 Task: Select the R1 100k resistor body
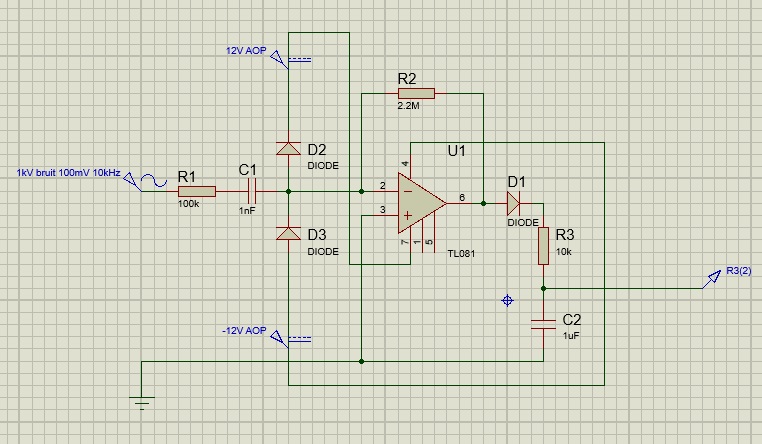[197, 191]
